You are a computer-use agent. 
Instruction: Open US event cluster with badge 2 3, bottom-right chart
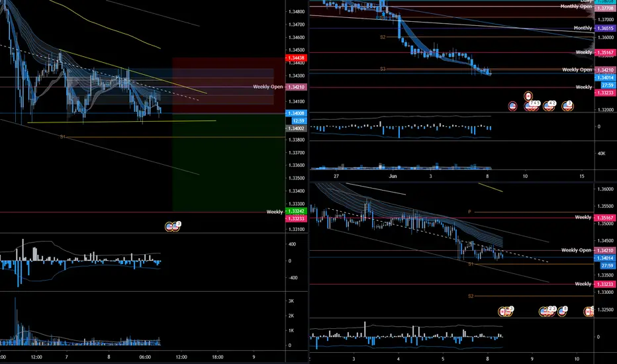[x=547, y=311]
